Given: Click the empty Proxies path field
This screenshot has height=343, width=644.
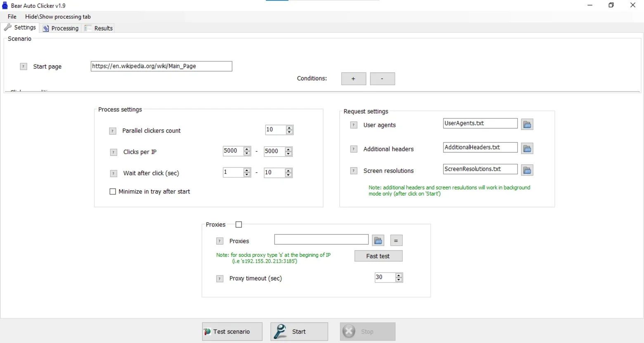Looking at the screenshot, I should [322, 239].
